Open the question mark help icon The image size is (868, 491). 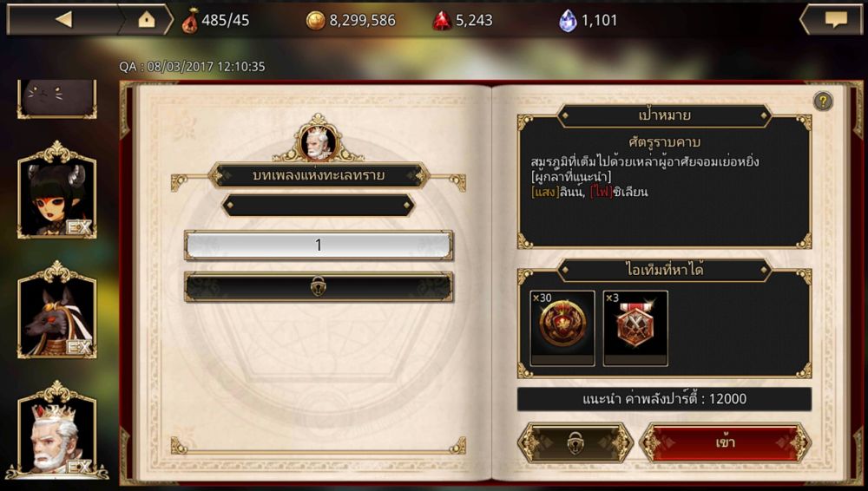823,101
